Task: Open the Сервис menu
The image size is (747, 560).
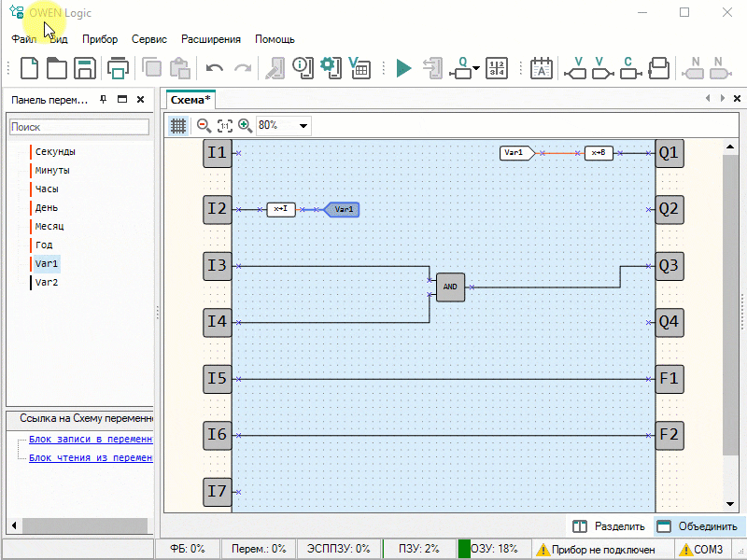Action: [149, 39]
